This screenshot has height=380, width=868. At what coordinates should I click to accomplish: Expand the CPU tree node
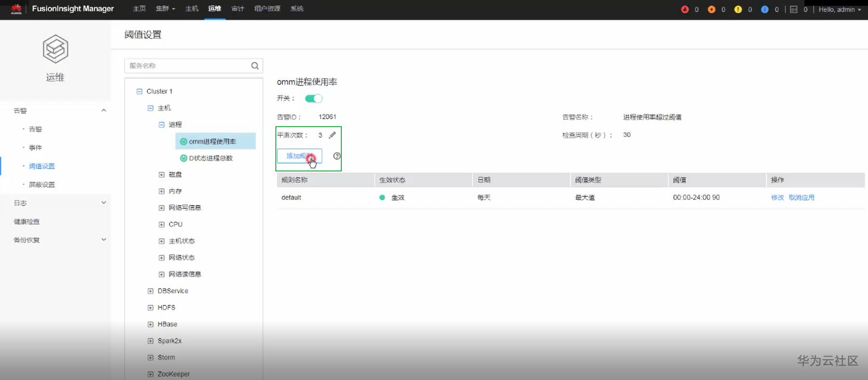(x=162, y=224)
